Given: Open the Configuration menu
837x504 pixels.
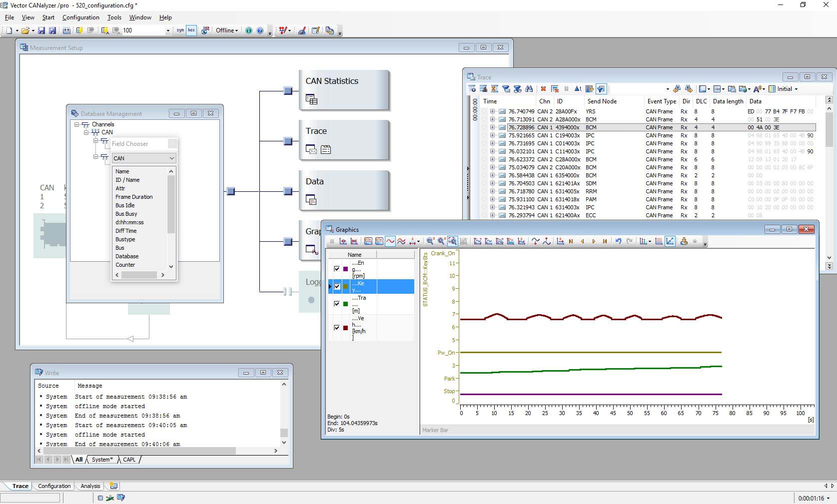Looking at the screenshot, I should coord(81,17).
